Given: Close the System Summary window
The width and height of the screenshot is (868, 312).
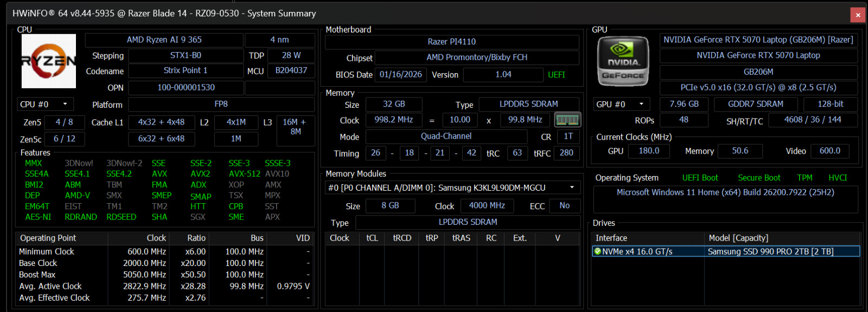Looking at the screenshot, I should [x=858, y=15].
